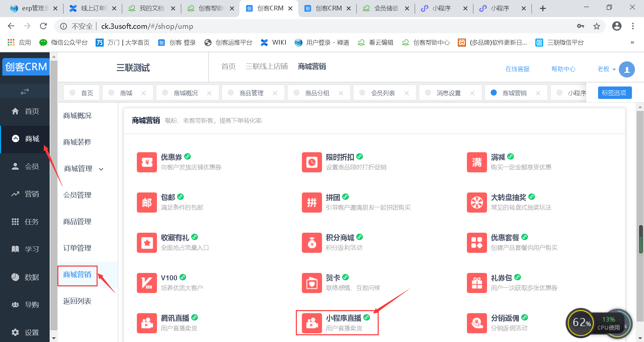Viewport: 644px width, 342px height.
Task: Close the 商城营销 page tab
Action: click(538, 93)
